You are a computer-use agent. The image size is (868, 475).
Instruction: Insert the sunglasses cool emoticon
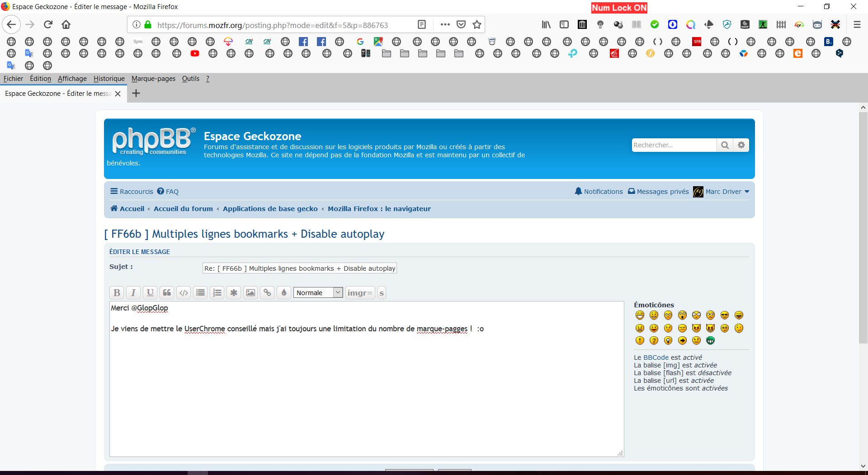(x=725, y=315)
